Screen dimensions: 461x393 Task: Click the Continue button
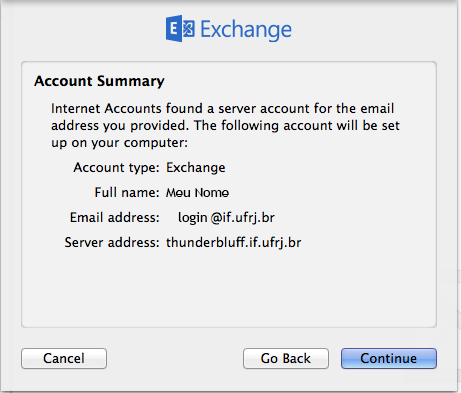389,358
